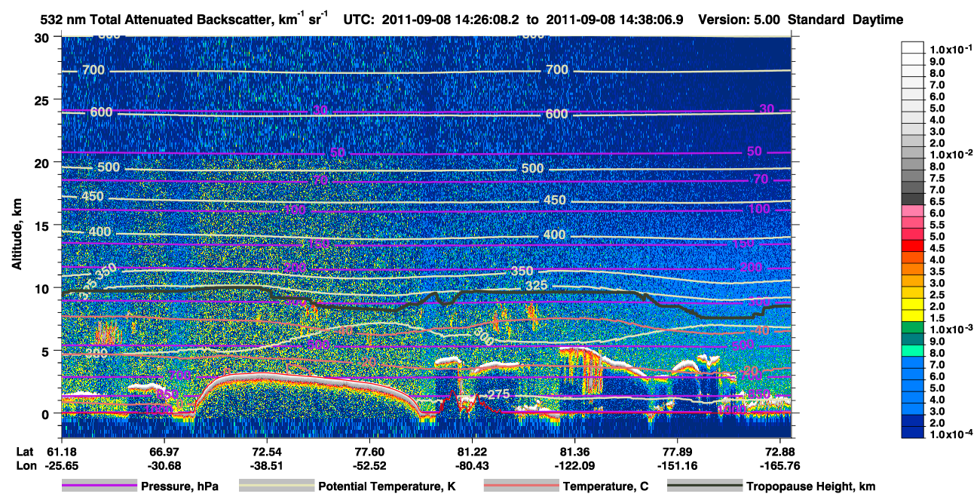The height and width of the screenshot is (503, 980).
Task: Click the 'Altitude, km' vertical axis label
Action: [17, 236]
